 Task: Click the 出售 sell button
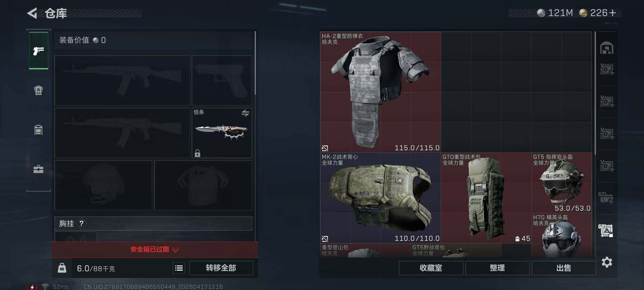[x=563, y=268]
